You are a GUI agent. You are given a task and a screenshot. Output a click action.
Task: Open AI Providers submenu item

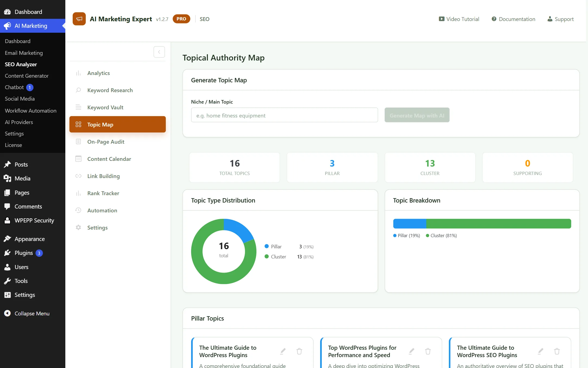[x=19, y=122]
